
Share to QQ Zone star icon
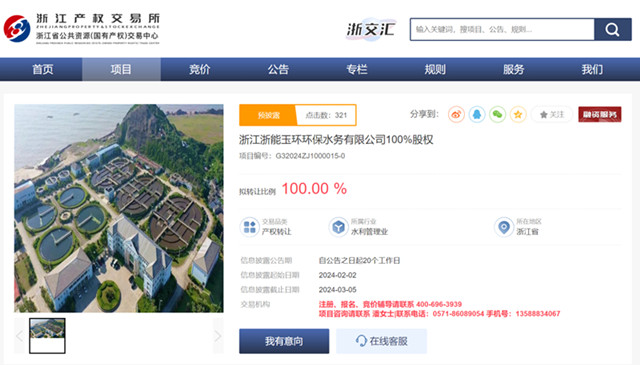click(518, 114)
